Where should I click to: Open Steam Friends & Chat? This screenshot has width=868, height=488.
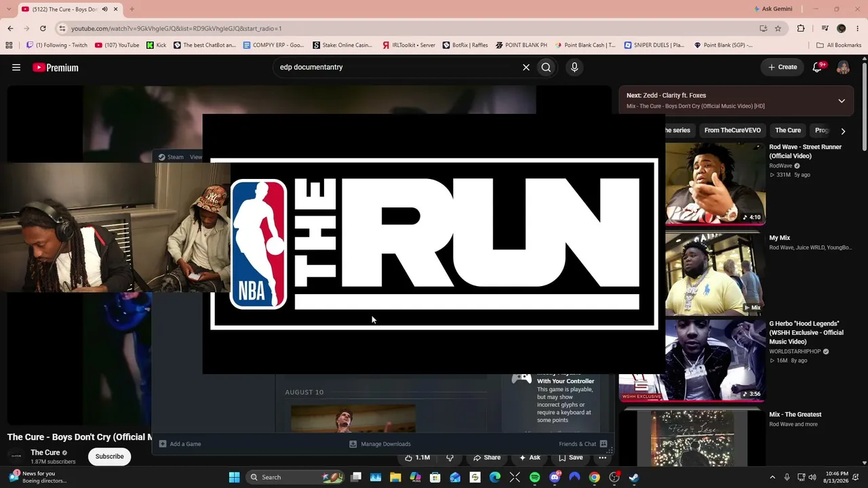click(x=583, y=444)
